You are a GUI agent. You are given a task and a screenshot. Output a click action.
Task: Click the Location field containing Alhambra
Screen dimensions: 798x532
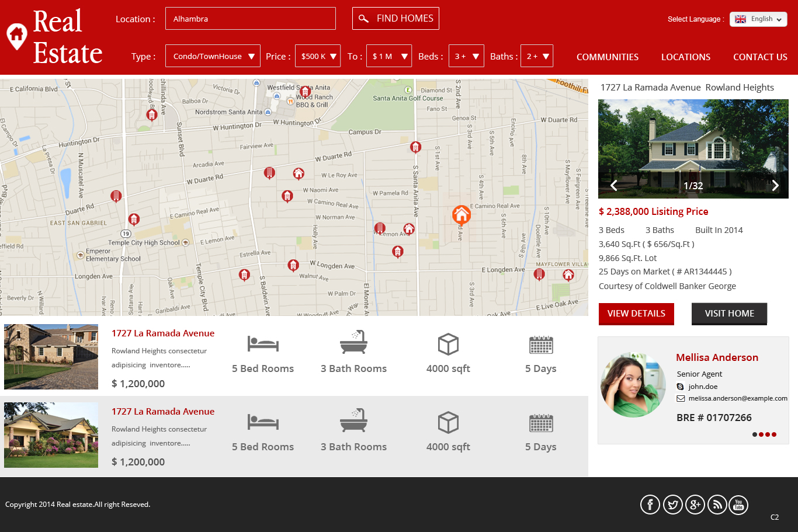(x=250, y=18)
